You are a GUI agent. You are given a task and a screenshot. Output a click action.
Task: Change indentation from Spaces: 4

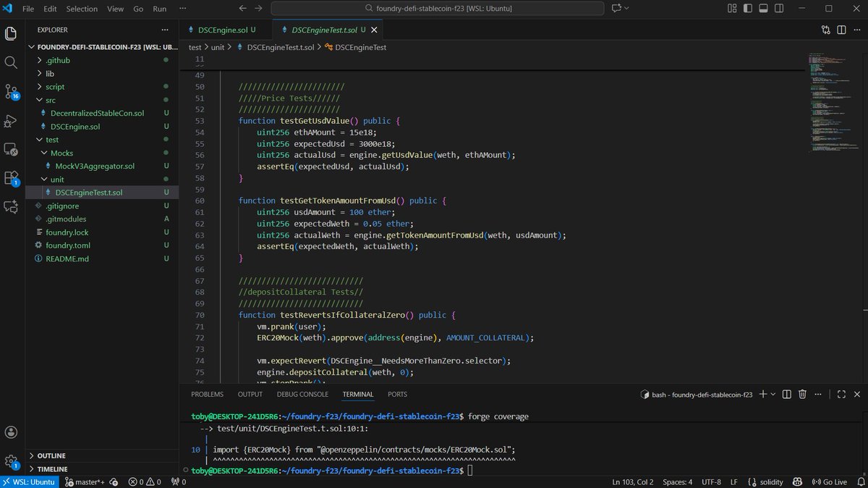pos(677,481)
